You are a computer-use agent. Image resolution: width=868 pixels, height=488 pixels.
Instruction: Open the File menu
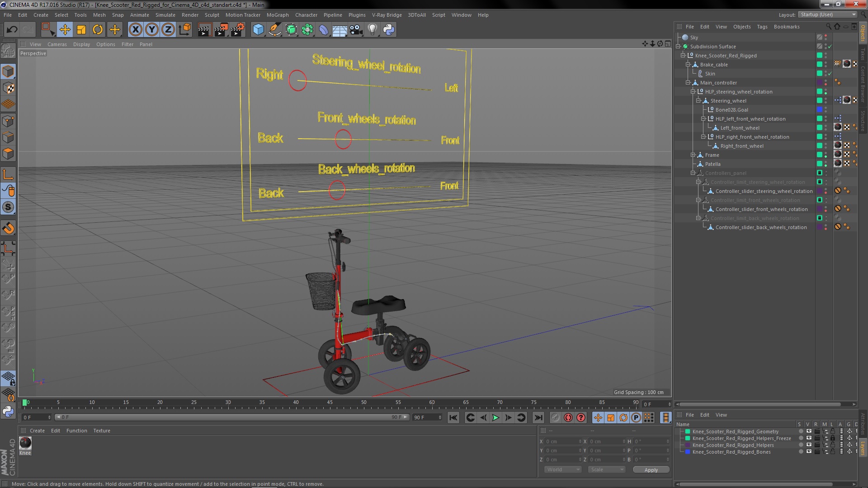tap(8, 15)
